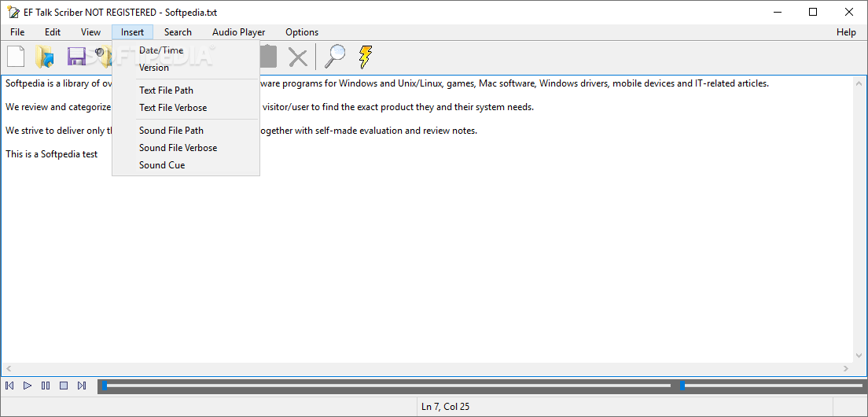This screenshot has height=417, width=868.
Task: Click the horizontal scrollbar left arrow
Action: 9,368
